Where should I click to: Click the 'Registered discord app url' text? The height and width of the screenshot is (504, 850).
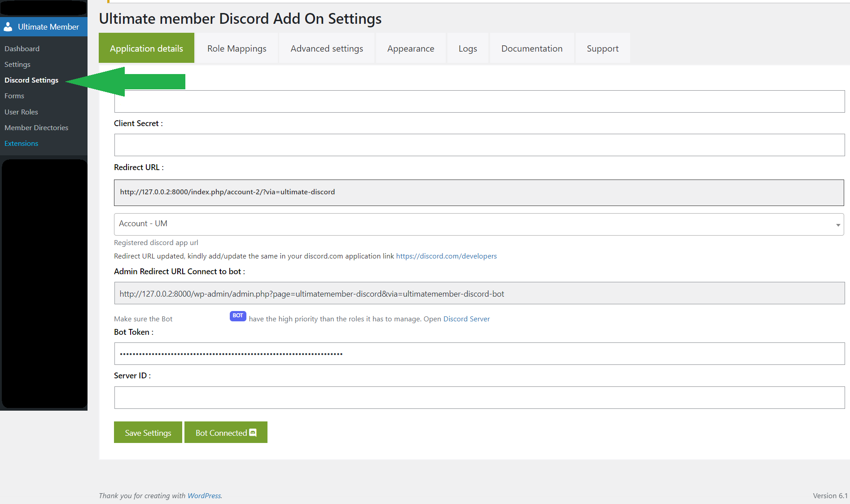(x=156, y=242)
